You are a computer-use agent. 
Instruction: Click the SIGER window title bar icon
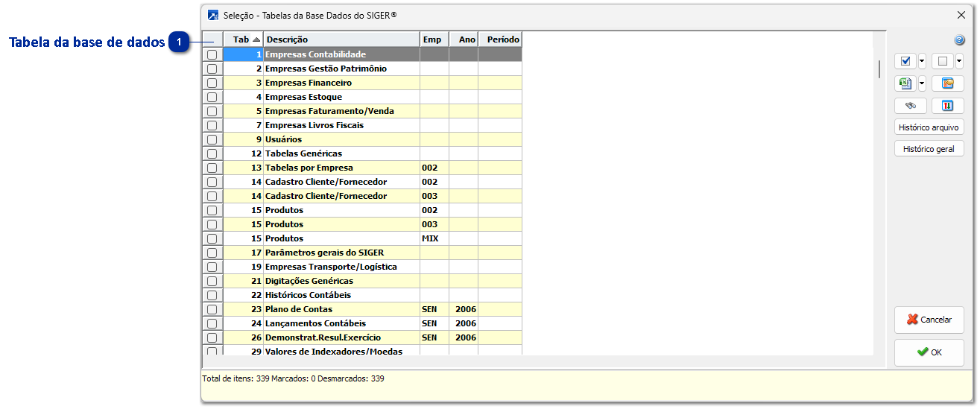click(213, 15)
